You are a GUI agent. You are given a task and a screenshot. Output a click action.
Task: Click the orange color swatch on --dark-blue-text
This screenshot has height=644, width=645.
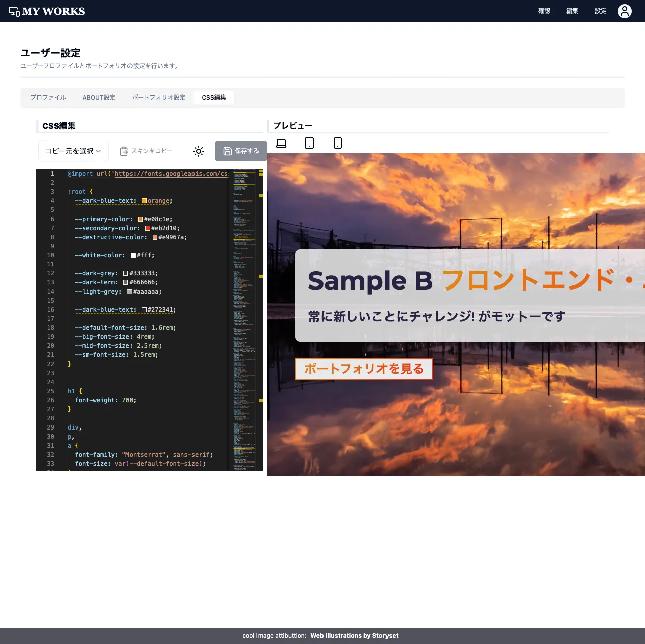click(x=145, y=200)
